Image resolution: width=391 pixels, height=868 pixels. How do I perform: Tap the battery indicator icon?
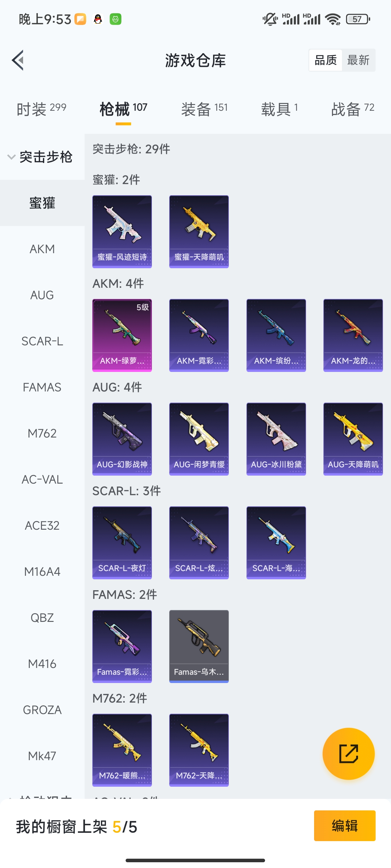coord(358,19)
